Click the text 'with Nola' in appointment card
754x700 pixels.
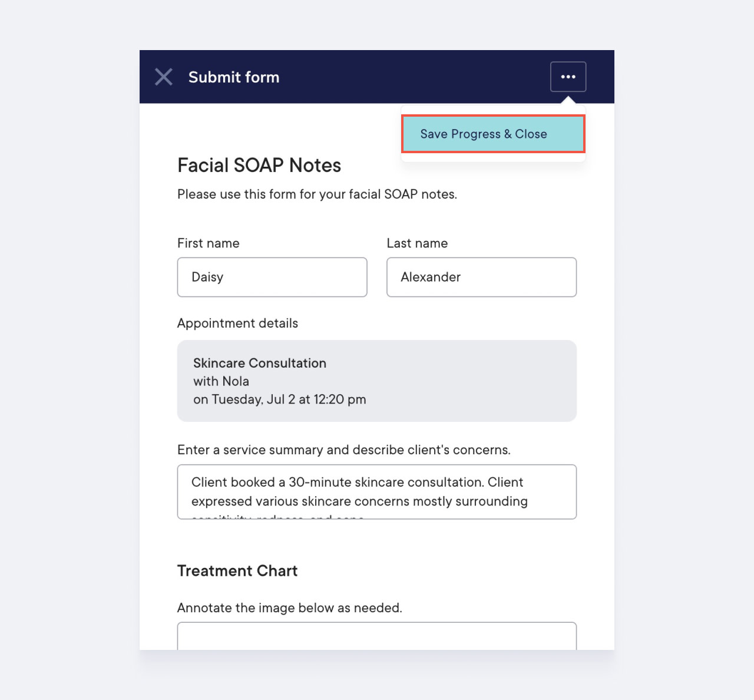221,381
